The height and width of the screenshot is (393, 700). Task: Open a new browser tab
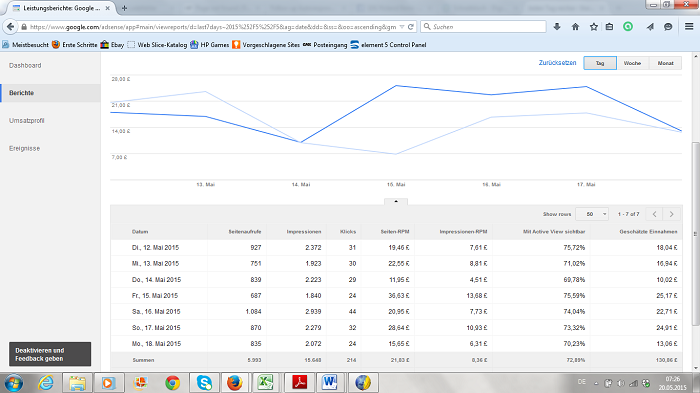click(x=124, y=8)
